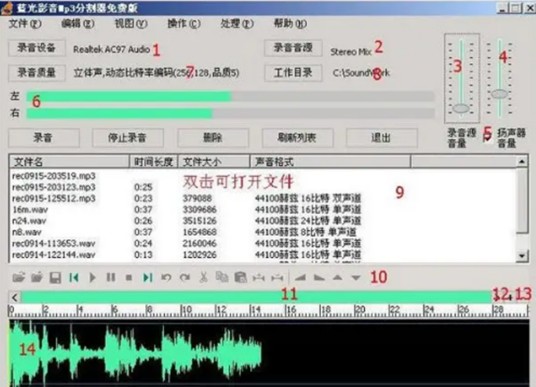The width and height of the screenshot is (536, 387).
Task: Open the 编辑 menu
Action: point(78,24)
